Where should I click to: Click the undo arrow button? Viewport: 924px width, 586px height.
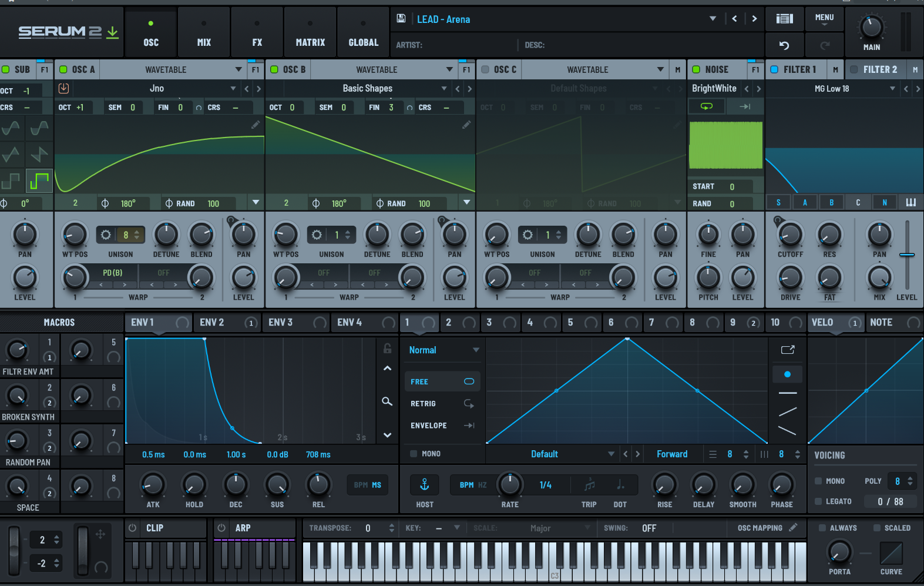click(x=784, y=45)
